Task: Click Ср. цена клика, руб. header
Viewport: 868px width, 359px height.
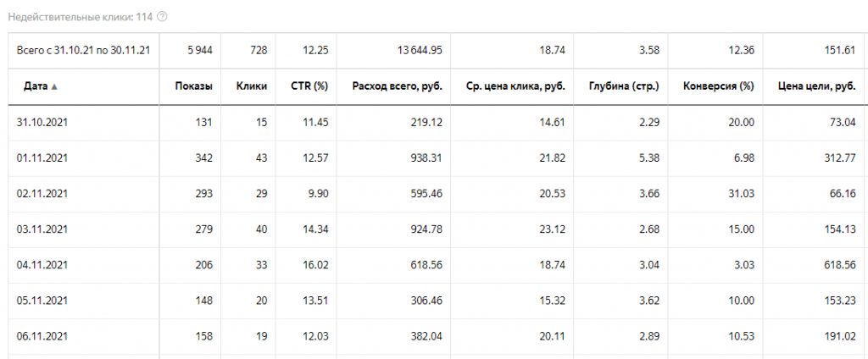Action: [515, 86]
